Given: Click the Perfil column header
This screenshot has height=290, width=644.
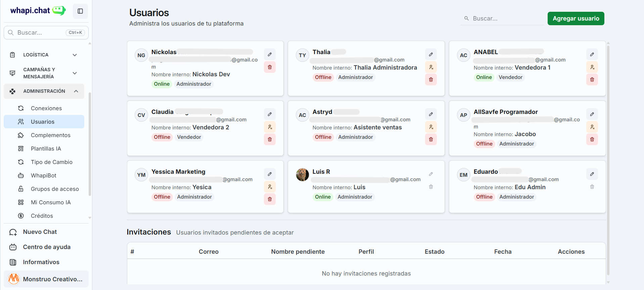Looking at the screenshot, I should (366, 252).
